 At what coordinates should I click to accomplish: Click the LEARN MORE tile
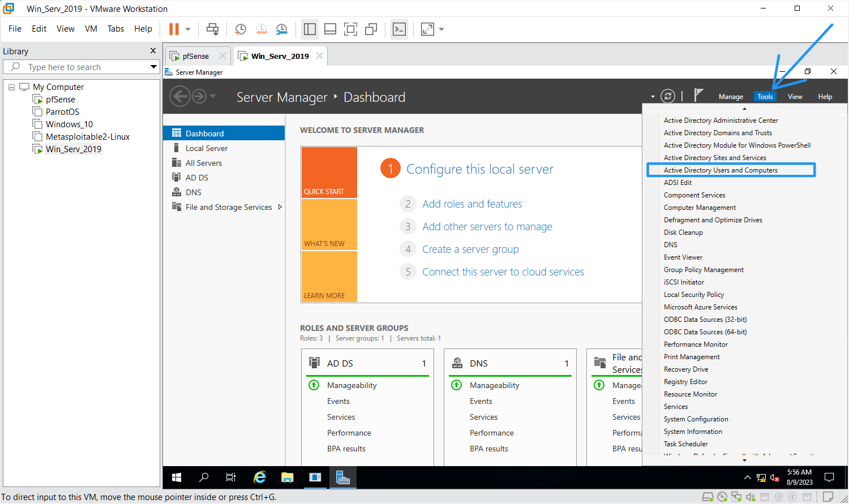click(x=329, y=277)
